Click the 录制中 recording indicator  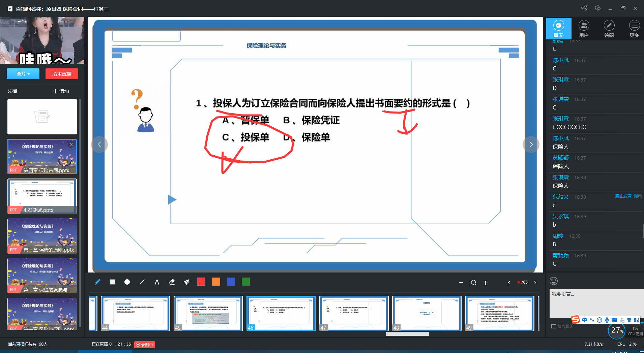click(x=145, y=345)
